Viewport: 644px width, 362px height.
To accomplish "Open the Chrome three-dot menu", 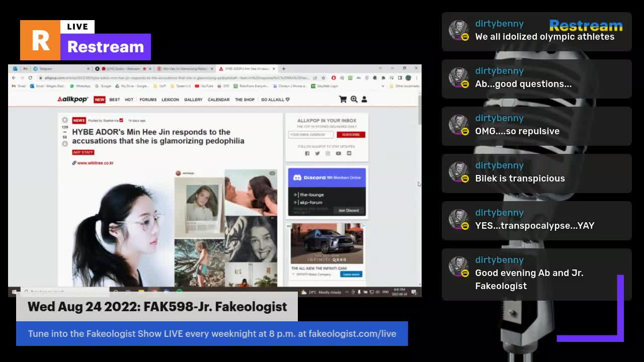I will (x=417, y=78).
